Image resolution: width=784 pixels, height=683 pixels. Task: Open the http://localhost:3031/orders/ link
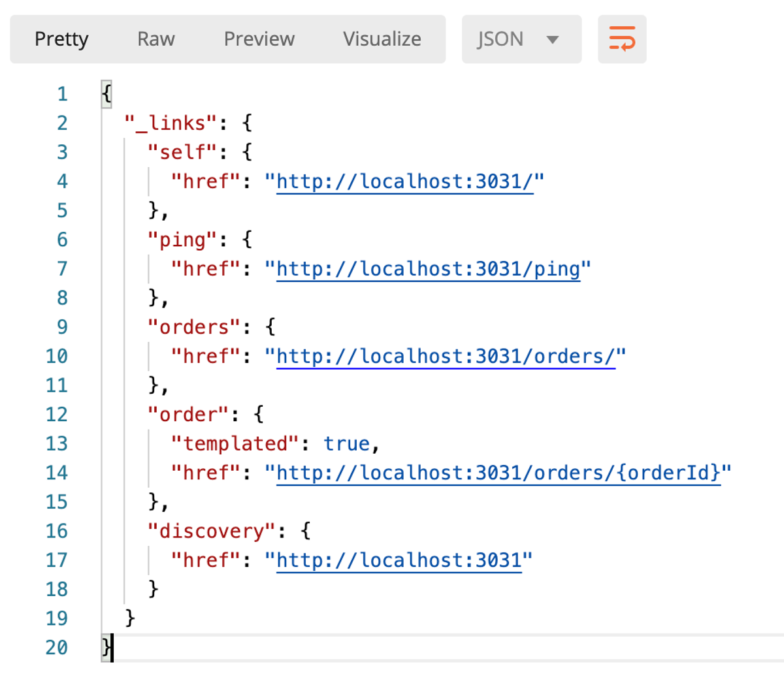click(x=446, y=357)
